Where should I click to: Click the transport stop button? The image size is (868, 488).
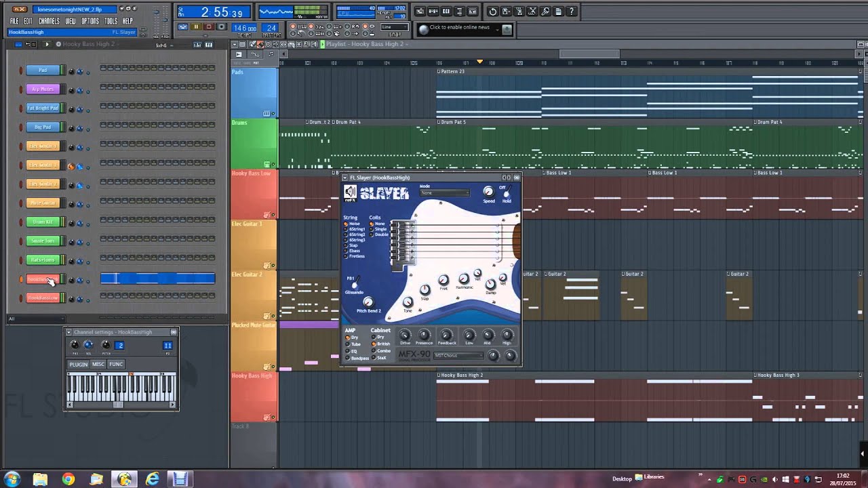click(209, 27)
